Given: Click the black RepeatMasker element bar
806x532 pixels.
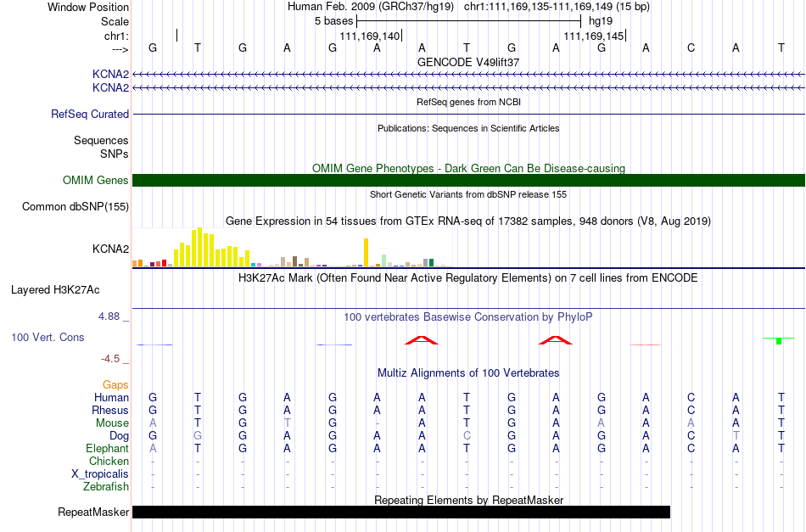Looking at the screenshot, I should pyautogui.click(x=401, y=512).
